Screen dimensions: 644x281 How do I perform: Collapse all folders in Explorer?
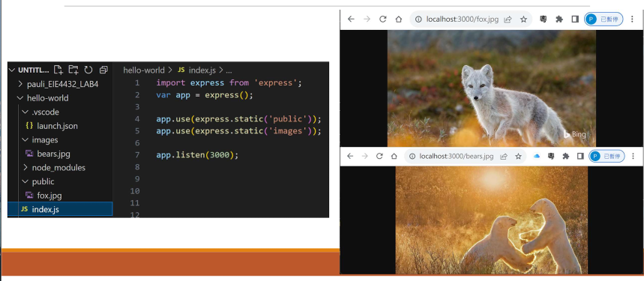coord(103,70)
